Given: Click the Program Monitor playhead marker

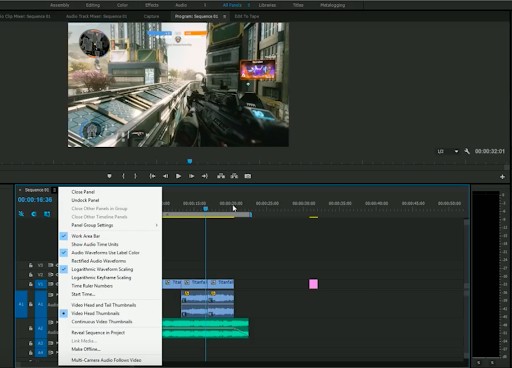Looking at the screenshot, I should point(190,162).
